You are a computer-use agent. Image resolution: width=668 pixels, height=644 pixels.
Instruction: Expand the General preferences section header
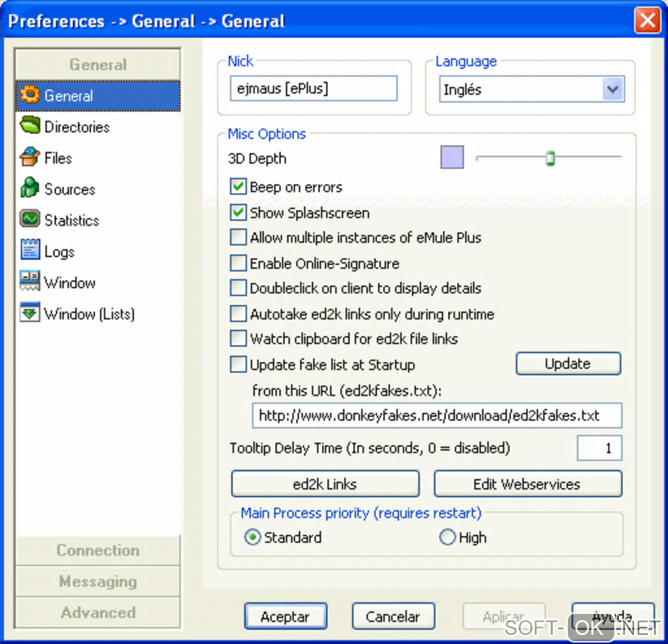coord(98,64)
